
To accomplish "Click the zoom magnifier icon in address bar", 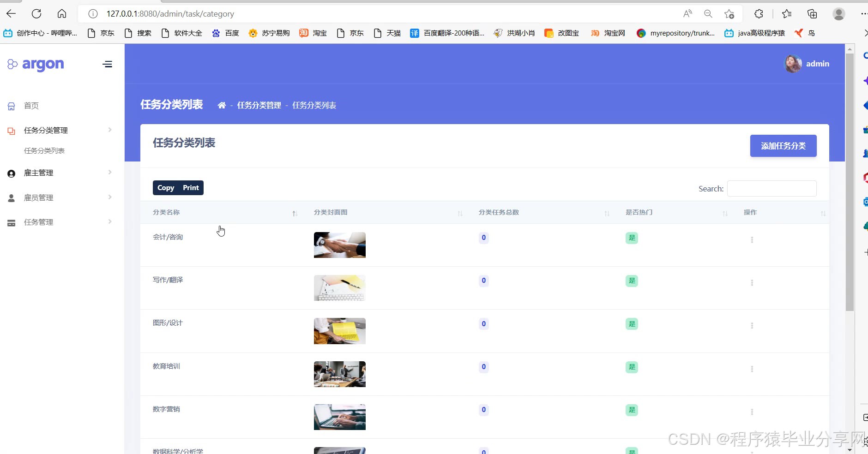I will [708, 14].
